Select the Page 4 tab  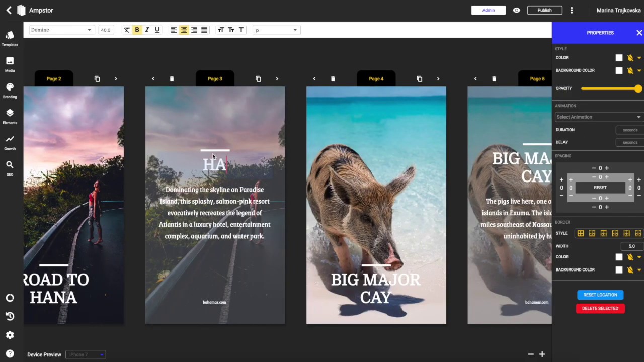point(376,79)
